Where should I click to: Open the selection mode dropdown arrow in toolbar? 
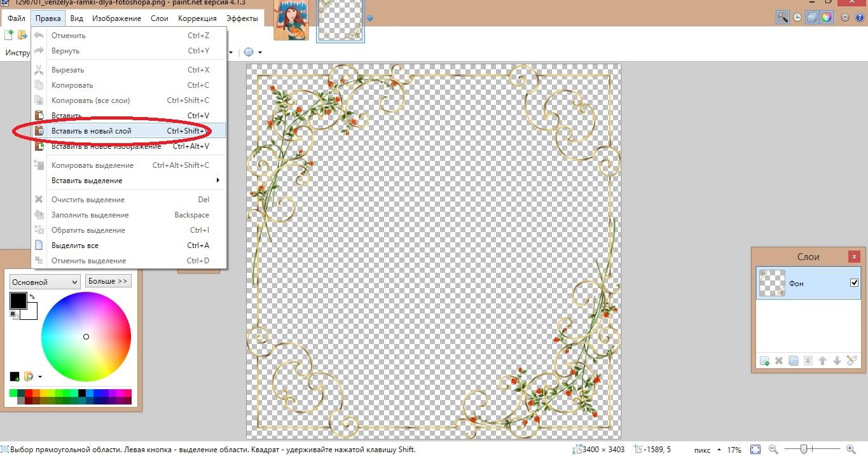[259, 52]
